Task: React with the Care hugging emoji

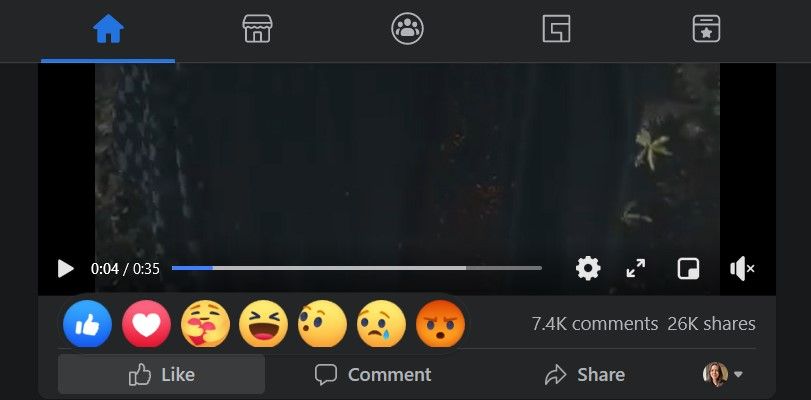Action: [205, 324]
